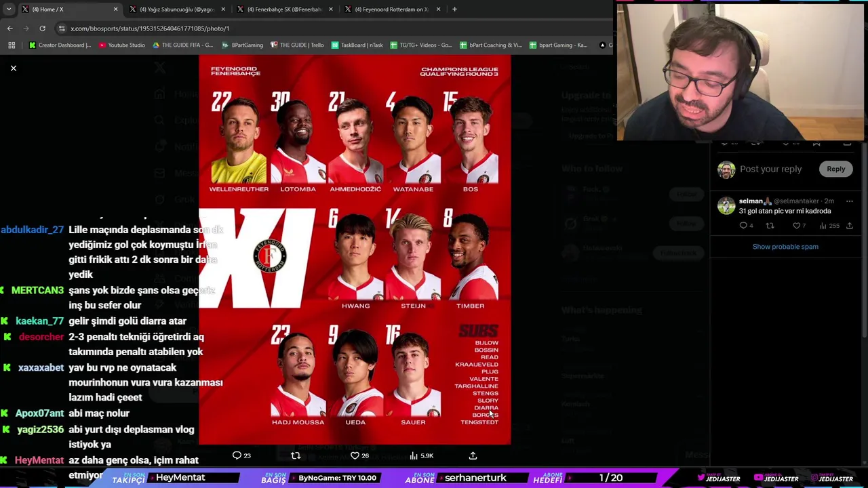The height and width of the screenshot is (488, 868).
Task: Switch to the Fenerbahçe SK tab
Action: [283, 9]
